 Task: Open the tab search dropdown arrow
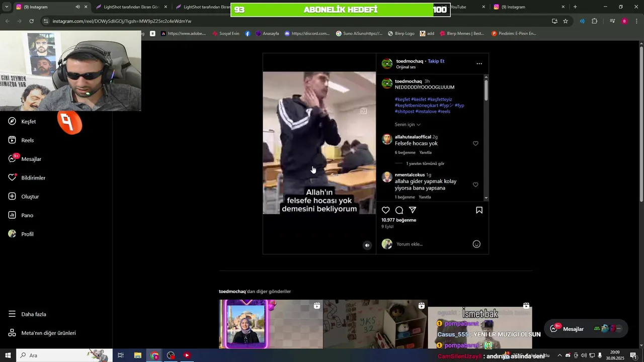point(7,7)
